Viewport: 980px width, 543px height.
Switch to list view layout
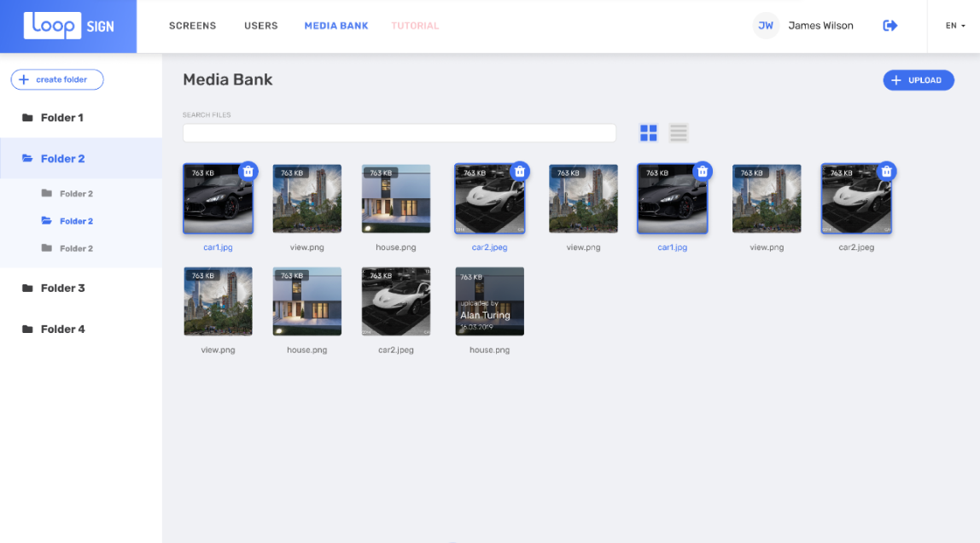point(679,132)
